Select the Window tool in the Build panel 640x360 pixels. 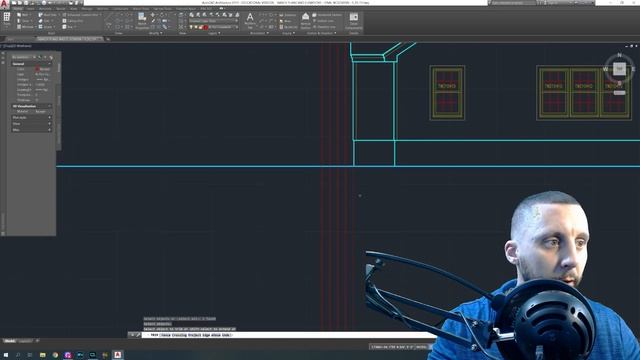coord(26,27)
